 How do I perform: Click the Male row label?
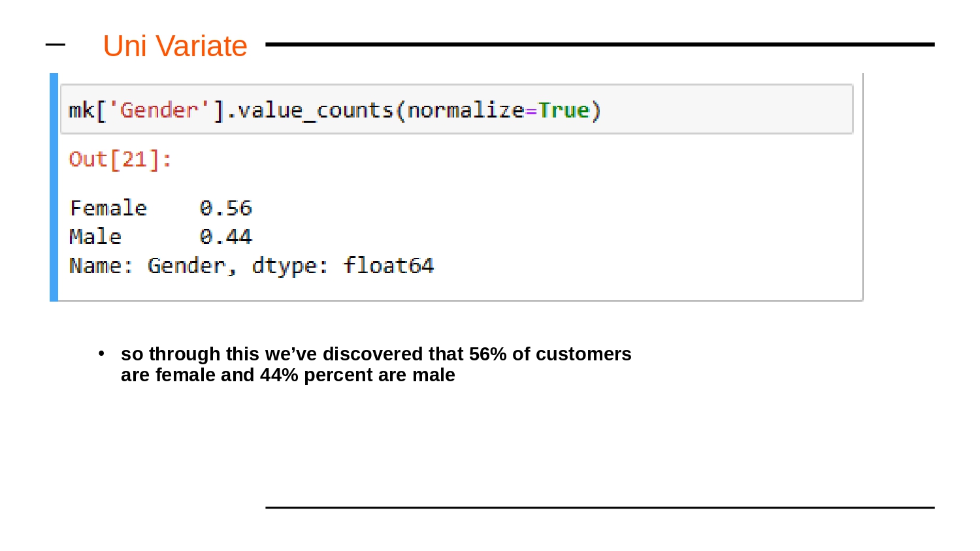coord(95,237)
